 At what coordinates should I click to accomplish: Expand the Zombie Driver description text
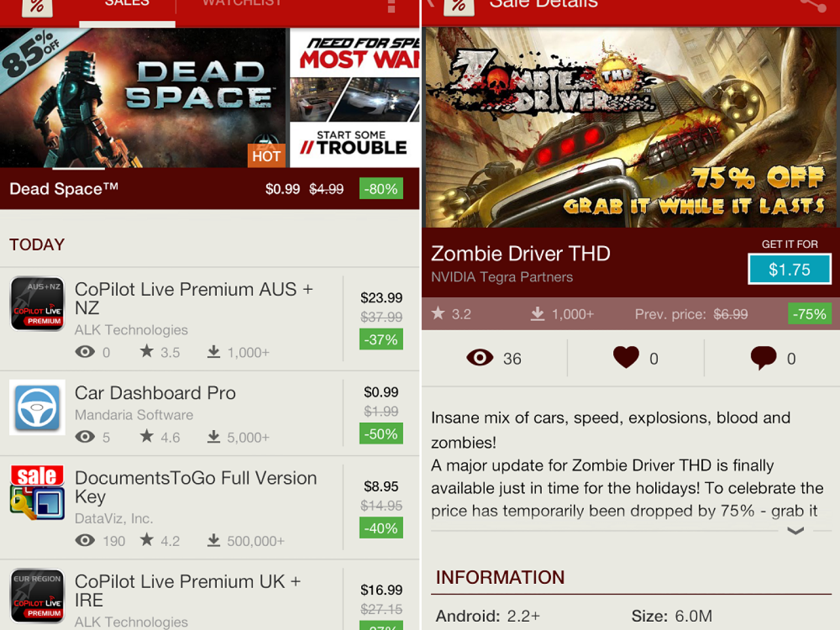point(796,531)
